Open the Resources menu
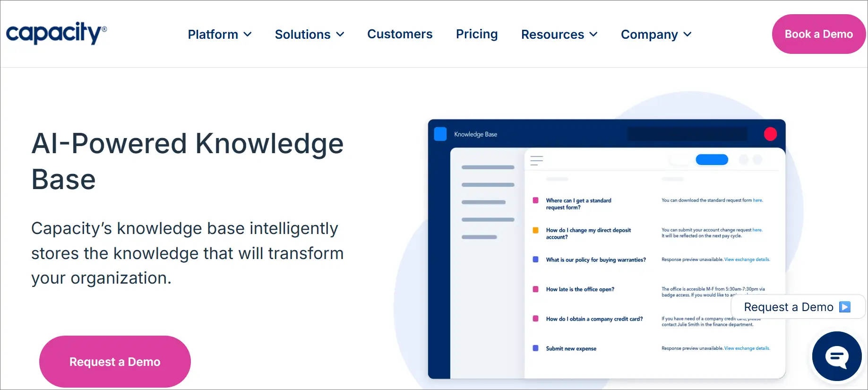This screenshot has height=390, width=868. pos(559,35)
